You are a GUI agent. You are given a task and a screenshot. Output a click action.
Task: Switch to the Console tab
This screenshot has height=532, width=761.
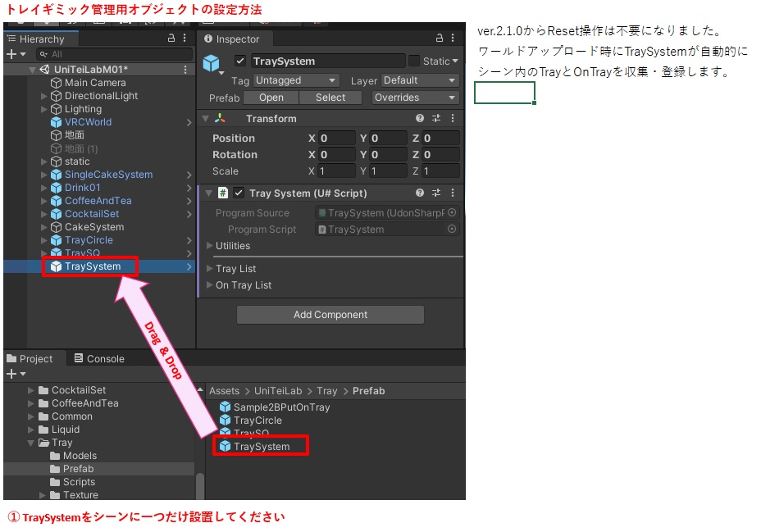pos(99,359)
